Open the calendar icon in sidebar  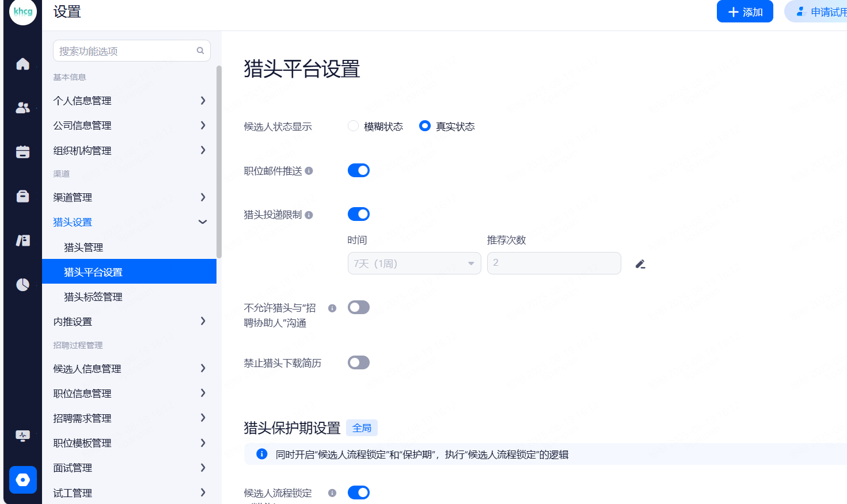tap(22, 152)
